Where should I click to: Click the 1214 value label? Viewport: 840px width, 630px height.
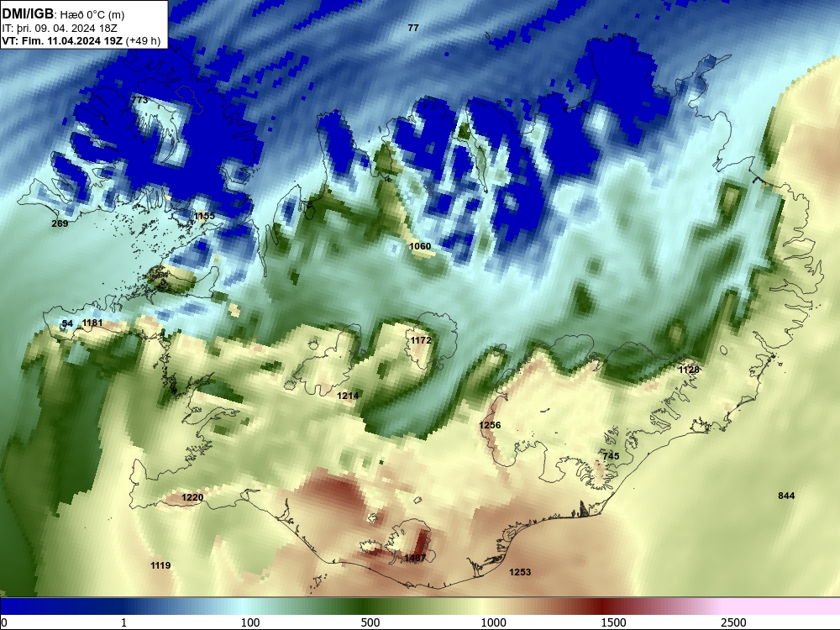[348, 396]
